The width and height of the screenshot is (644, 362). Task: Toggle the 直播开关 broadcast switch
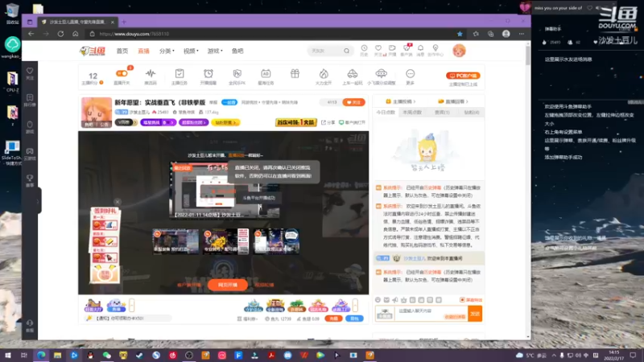(x=122, y=73)
